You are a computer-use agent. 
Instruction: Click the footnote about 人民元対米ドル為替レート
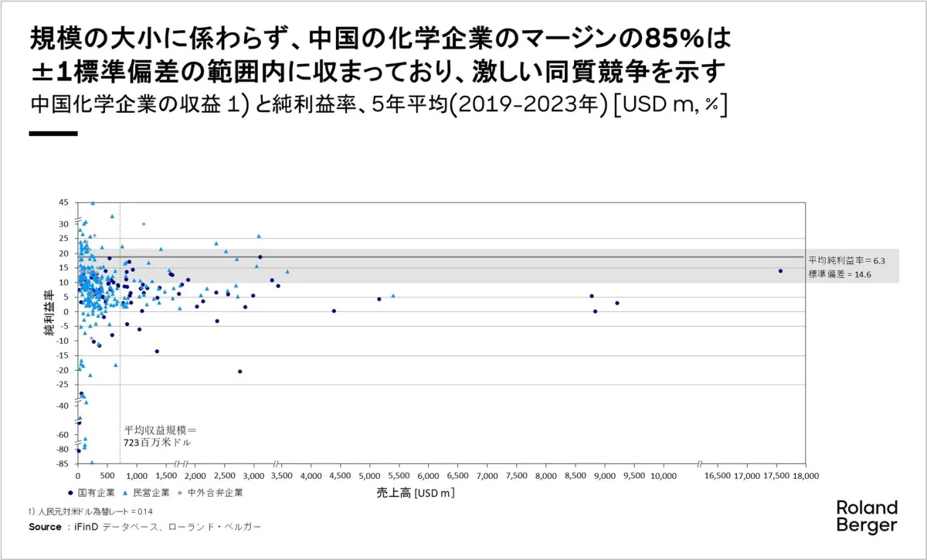pos(90,511)
